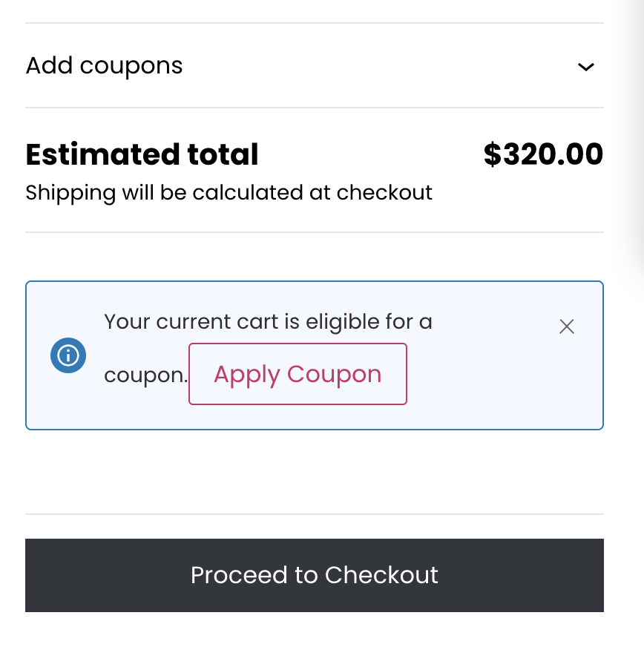Click the X icon in the blue notice

point(567,326)
